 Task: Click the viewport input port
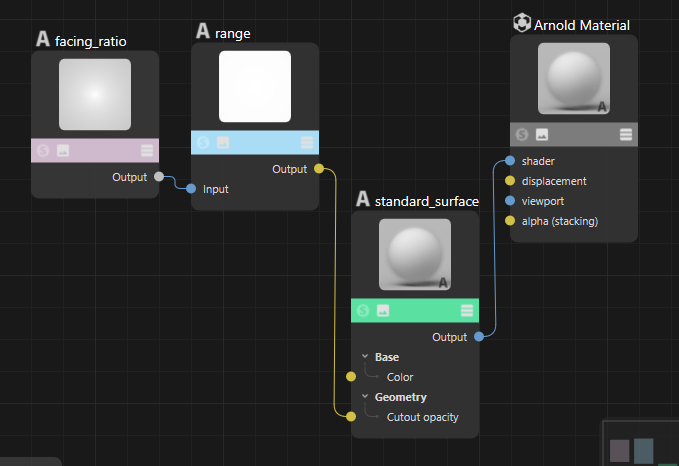510,201
